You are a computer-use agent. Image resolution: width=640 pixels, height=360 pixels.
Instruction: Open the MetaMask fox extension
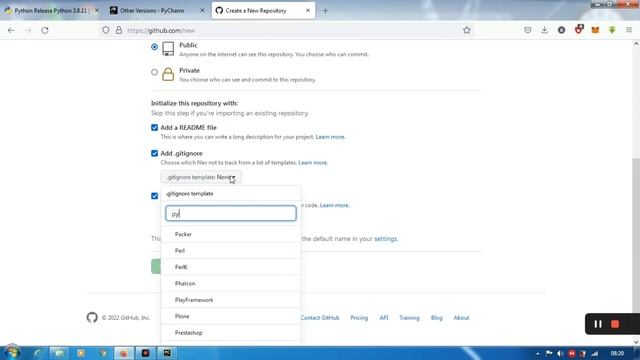[x=596, y=30]
